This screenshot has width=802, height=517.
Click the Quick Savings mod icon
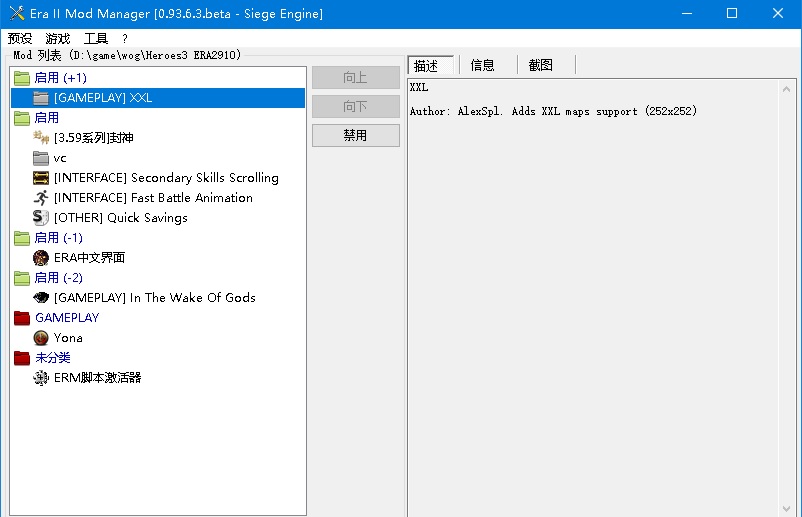point(41,218)
